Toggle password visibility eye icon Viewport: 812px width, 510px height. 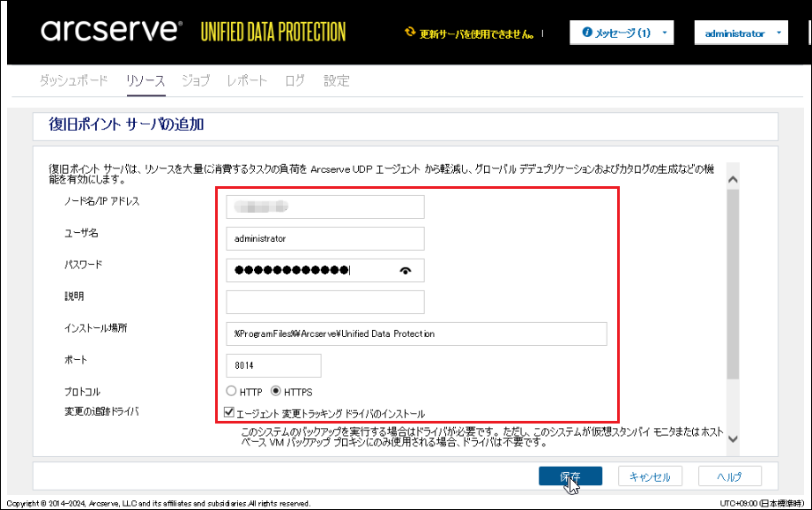pos(406,271)
